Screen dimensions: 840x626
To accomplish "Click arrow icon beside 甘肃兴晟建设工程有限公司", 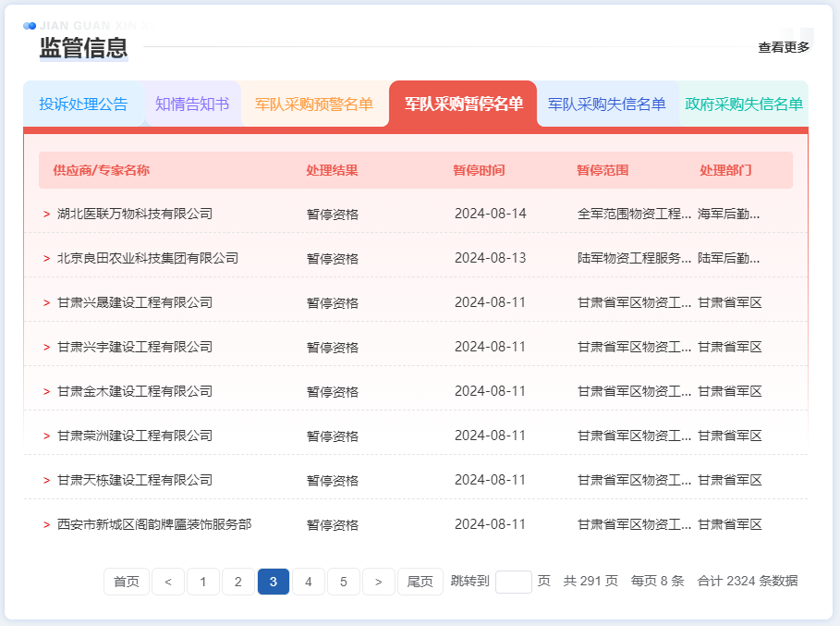I will point(46,303).
